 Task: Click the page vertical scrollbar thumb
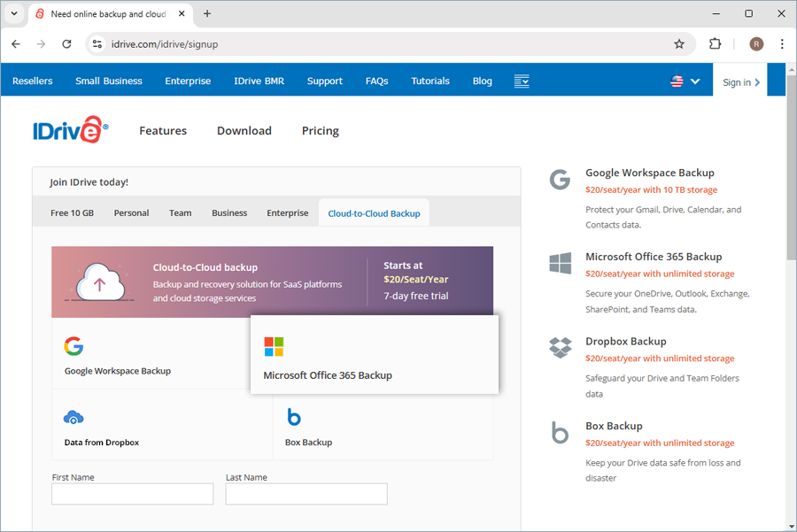point(792,167)
